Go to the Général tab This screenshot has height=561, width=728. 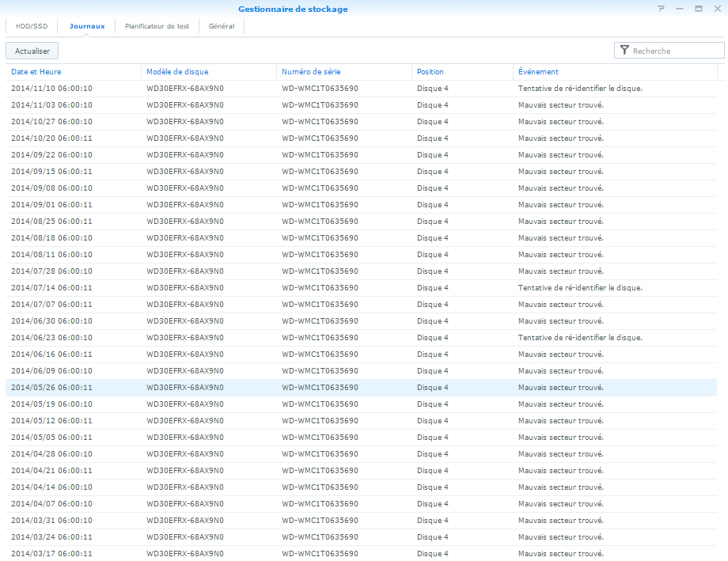pyautogui.click(x=222, y=26)
